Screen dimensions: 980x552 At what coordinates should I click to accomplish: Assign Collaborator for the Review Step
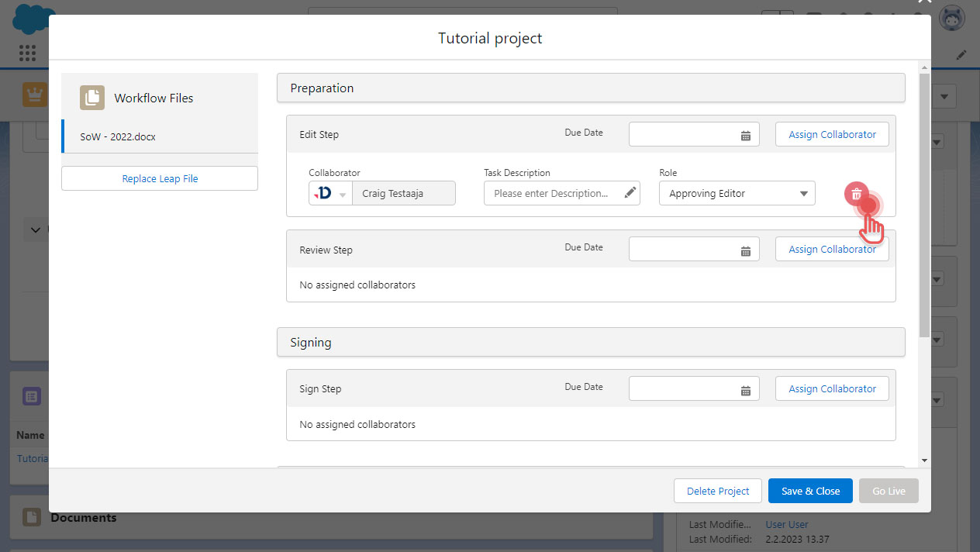coord(832,248)
